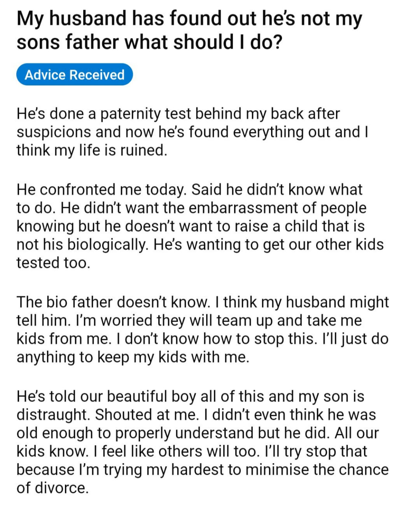Click the line "think my life is ruined."

point(92,150)
